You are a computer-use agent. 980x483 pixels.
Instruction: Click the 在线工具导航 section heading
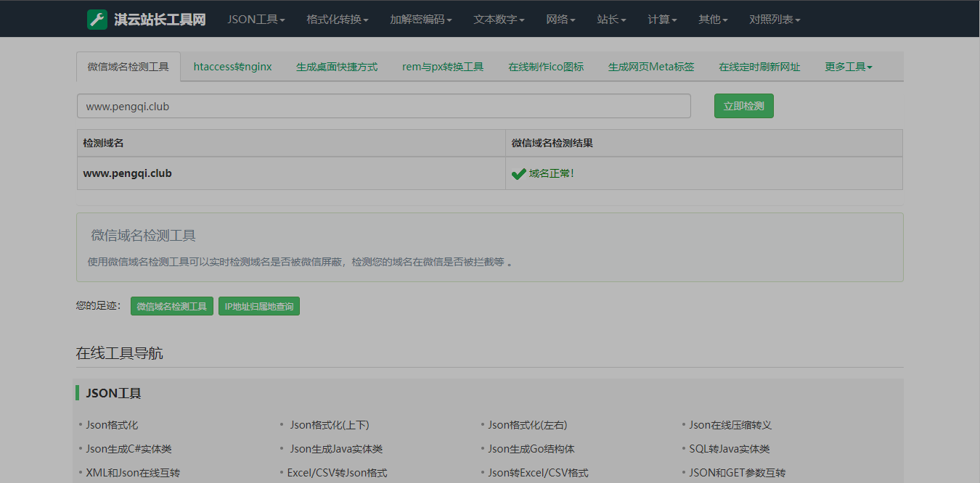pyautogui.click(x=120, y=353)
